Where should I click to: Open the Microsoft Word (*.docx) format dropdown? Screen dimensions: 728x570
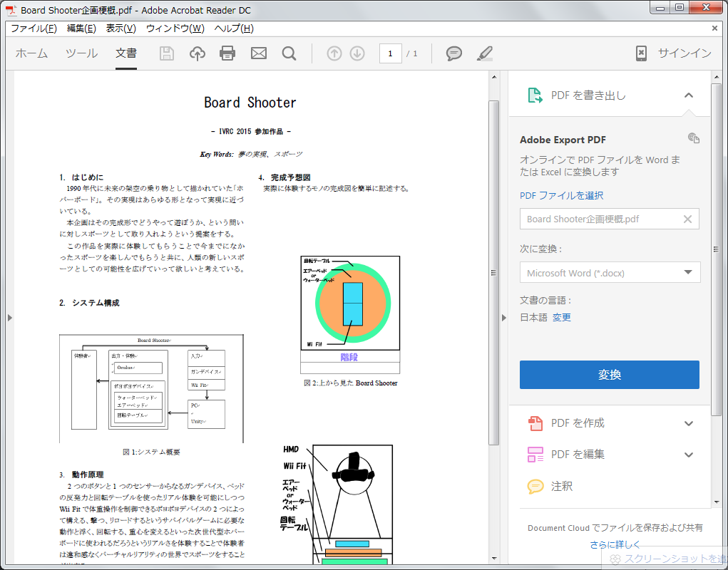[x=610, y=273]
